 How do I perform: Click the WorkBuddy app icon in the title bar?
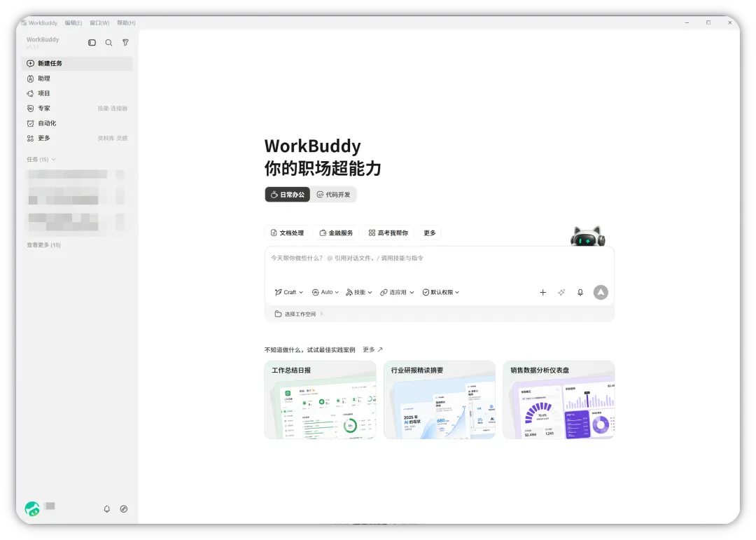coord(24,22)
